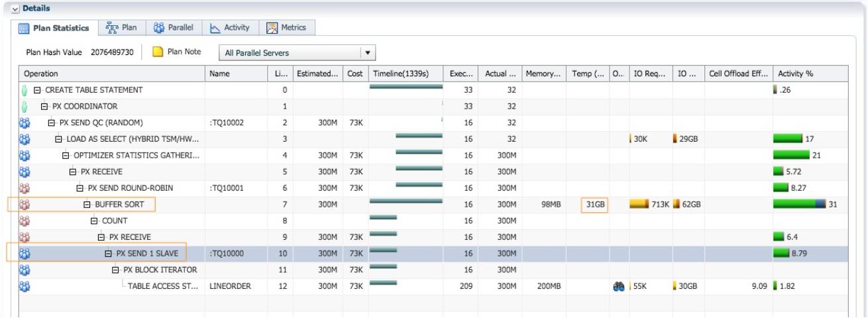Viewport: 868px width, 322px height.
Task: Click the Plan Note icon
Action: coord(158,51)
